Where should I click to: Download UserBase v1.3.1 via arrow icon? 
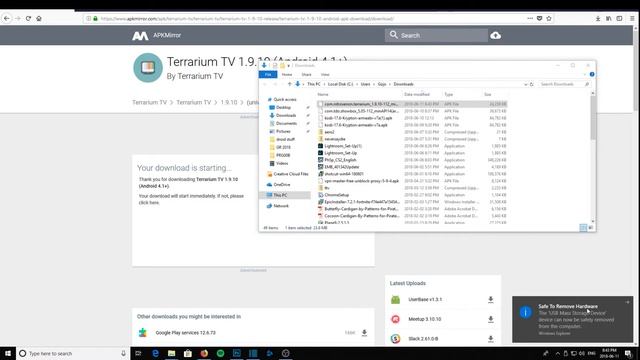[491, 300]
